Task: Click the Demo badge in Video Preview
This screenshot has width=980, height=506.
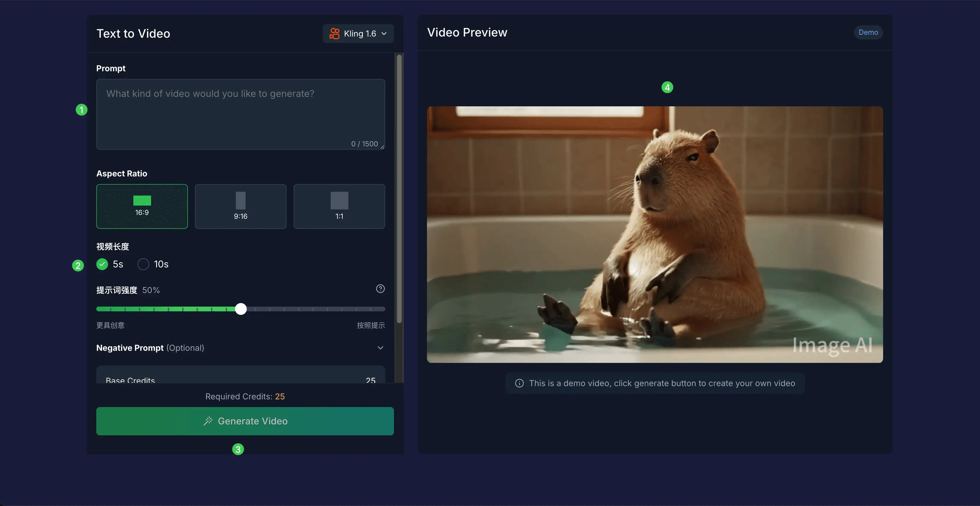Action: pyautogui.click(x=868, y=32)
